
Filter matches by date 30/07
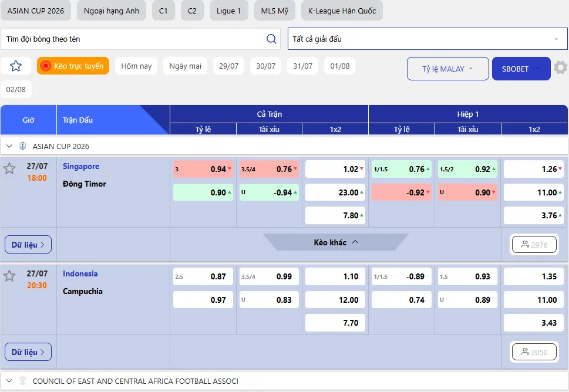265,66
